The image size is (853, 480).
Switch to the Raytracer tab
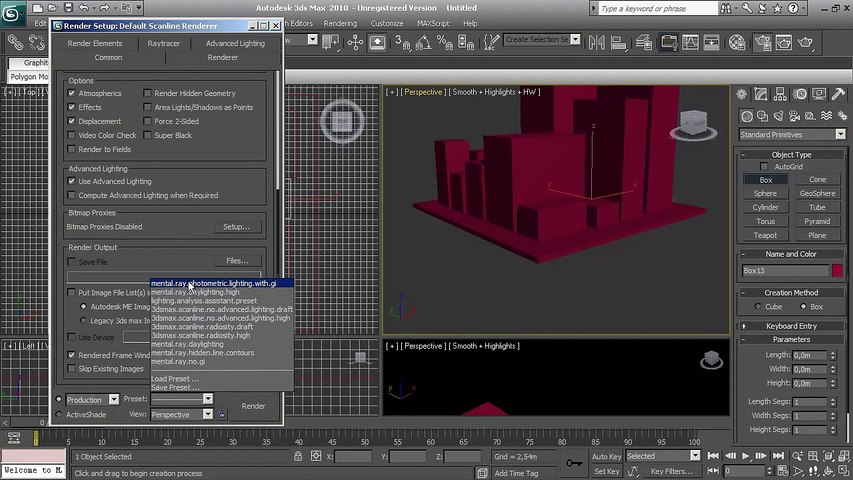click(x=164, y=44)
